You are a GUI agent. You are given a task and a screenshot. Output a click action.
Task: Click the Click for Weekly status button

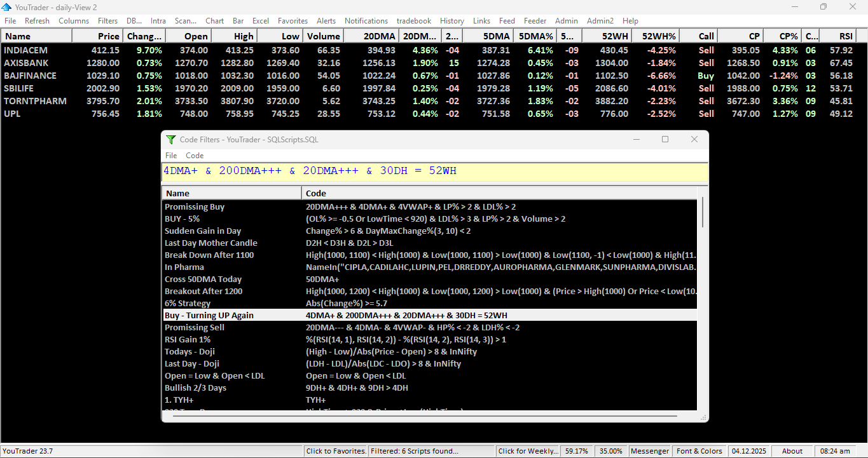coord(528,451)
